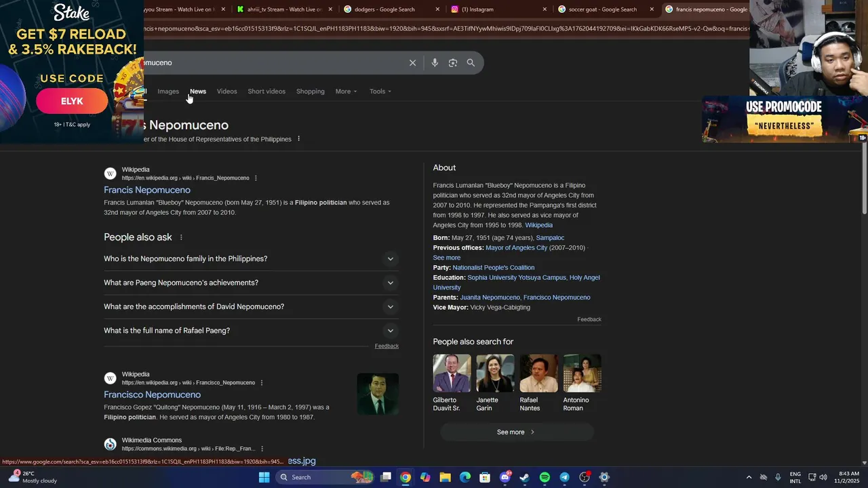Expand 'See more' previous offices link

click(447, 258)
